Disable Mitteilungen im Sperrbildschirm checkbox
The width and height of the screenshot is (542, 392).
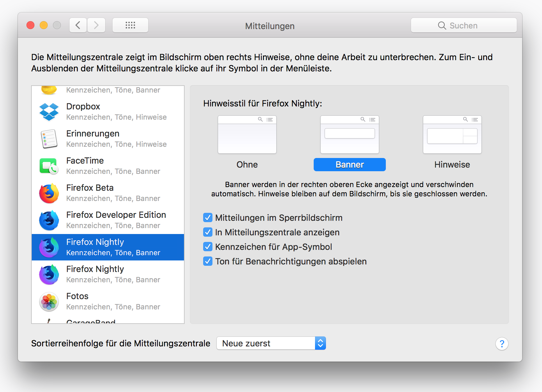[x=208, y=217]
